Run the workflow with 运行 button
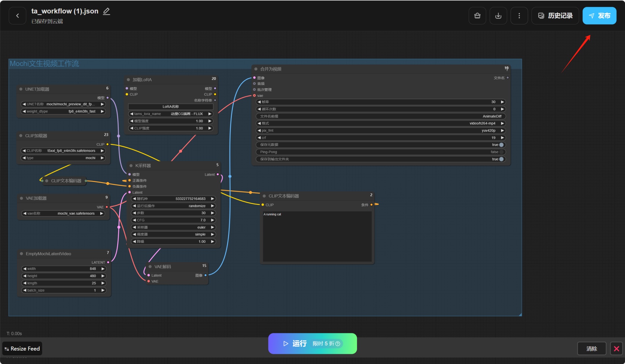Screen dimensions: 625x364 click(x=312, y=343)
